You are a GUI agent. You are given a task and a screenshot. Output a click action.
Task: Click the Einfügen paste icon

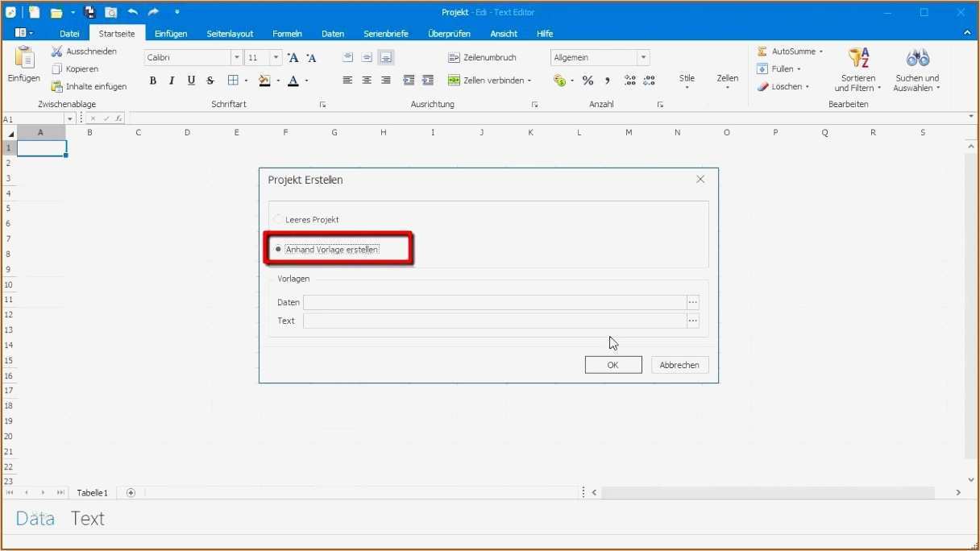24,58
